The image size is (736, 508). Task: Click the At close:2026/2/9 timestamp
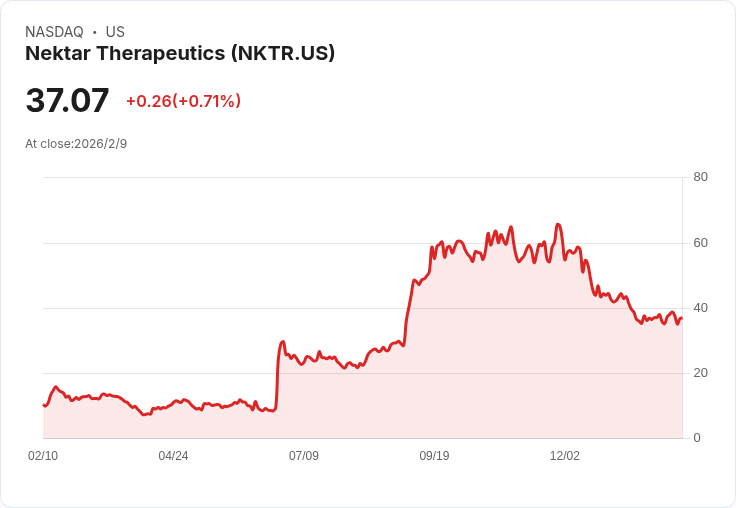[76, 144]
